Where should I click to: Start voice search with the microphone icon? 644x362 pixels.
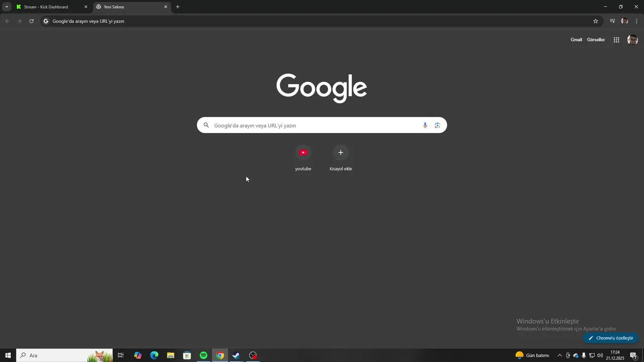(x=425, y=125)
